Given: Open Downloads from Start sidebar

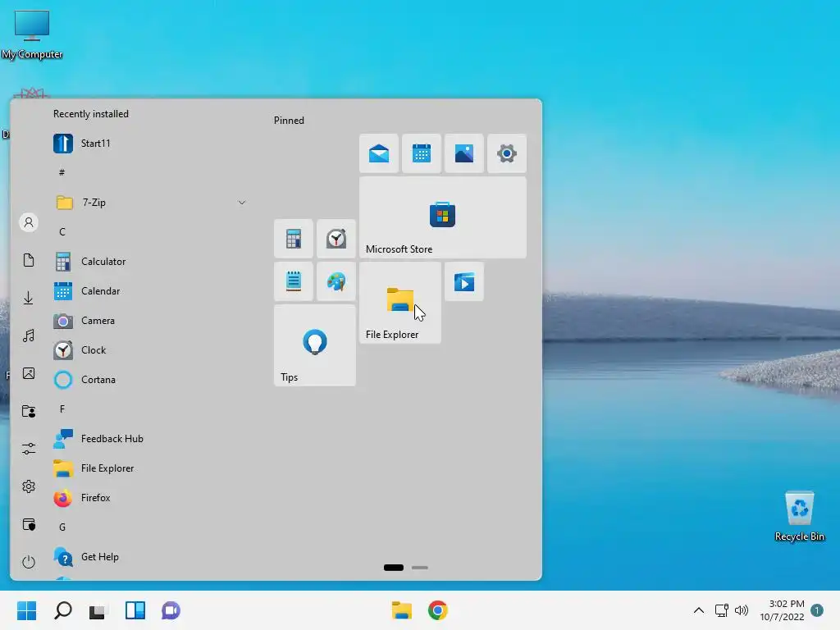Looking at the screenshot, I should coord(29,298).
